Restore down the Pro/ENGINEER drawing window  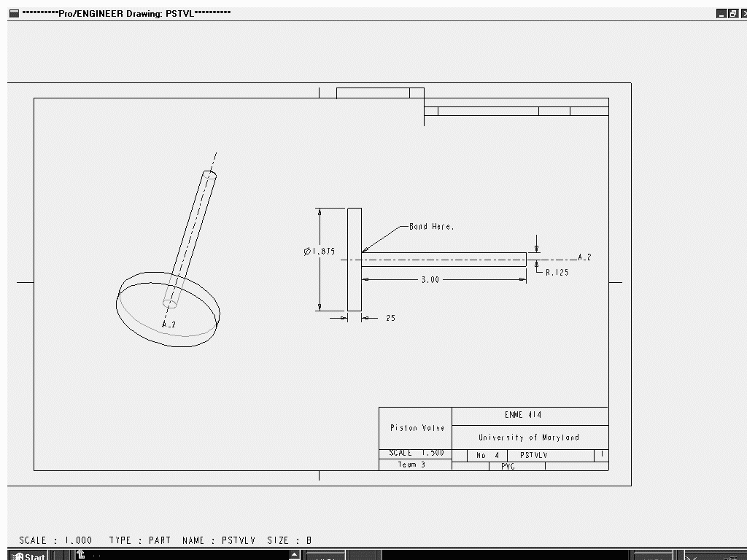[732, 13]
